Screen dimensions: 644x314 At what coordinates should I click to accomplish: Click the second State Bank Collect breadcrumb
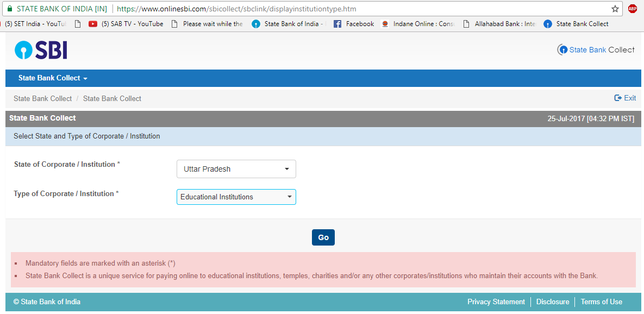pos(112,98)
